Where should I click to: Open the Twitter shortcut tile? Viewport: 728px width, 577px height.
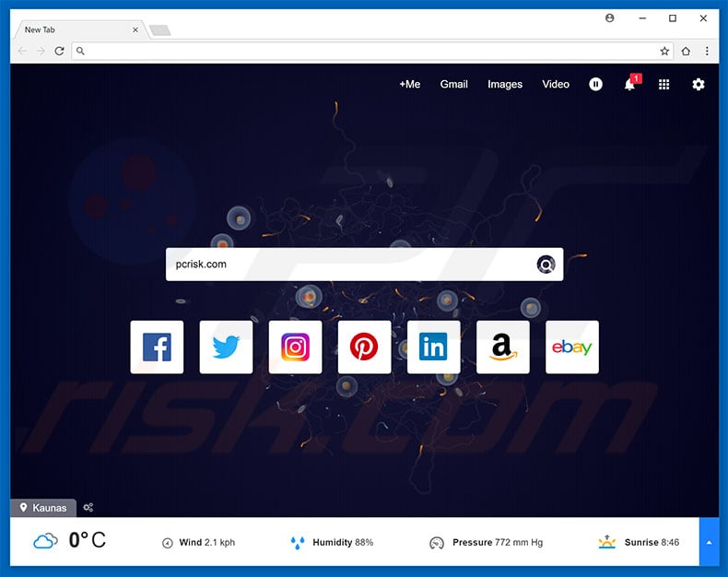coord(226,347)
